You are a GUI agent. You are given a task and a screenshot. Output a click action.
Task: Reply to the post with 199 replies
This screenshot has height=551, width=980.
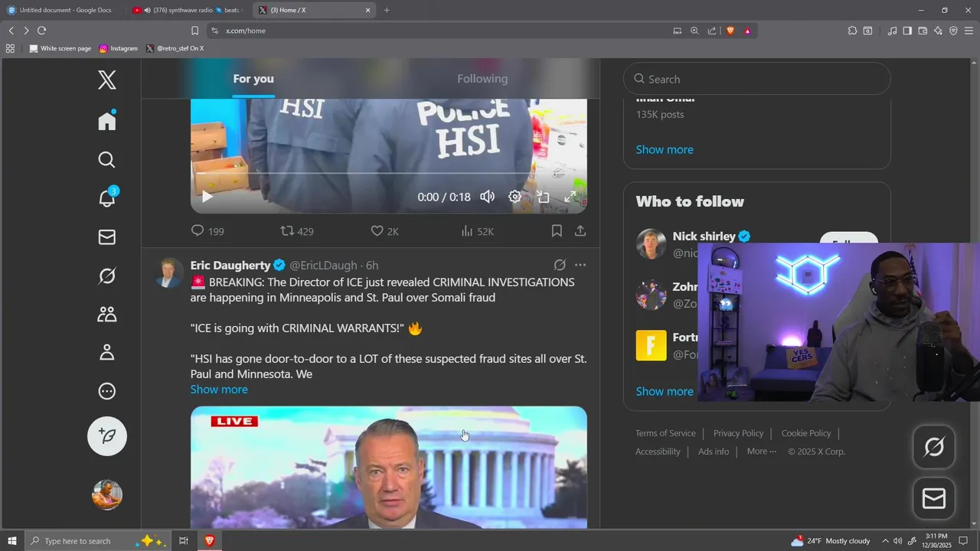207,231
